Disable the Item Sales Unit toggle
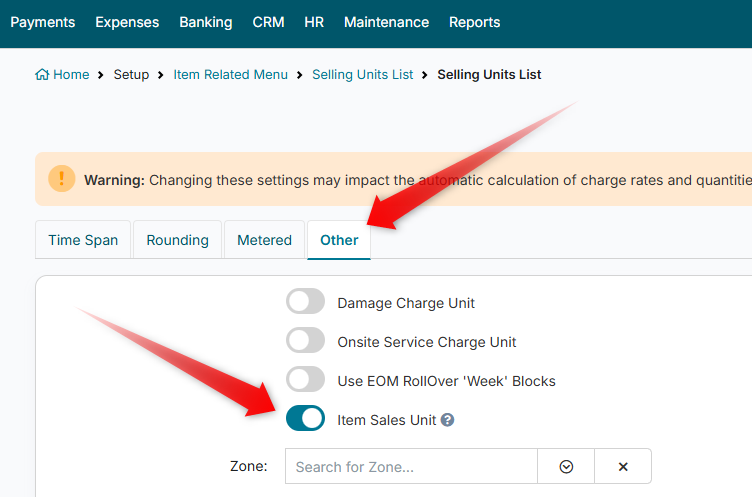 point(306,419)
